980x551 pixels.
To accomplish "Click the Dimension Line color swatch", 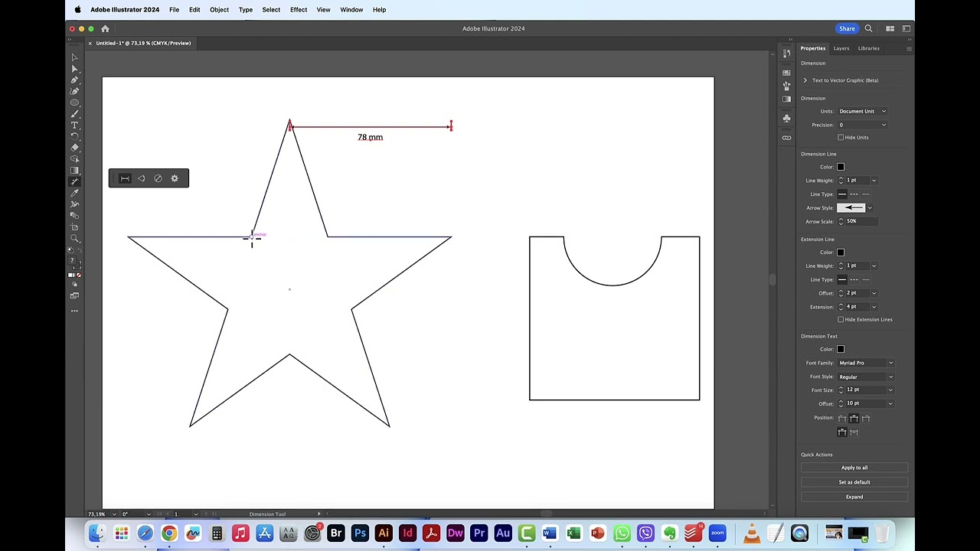I will (840, 166).
